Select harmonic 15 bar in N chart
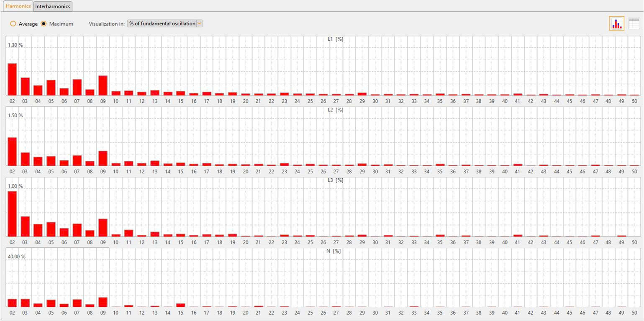 click(181, 305)
